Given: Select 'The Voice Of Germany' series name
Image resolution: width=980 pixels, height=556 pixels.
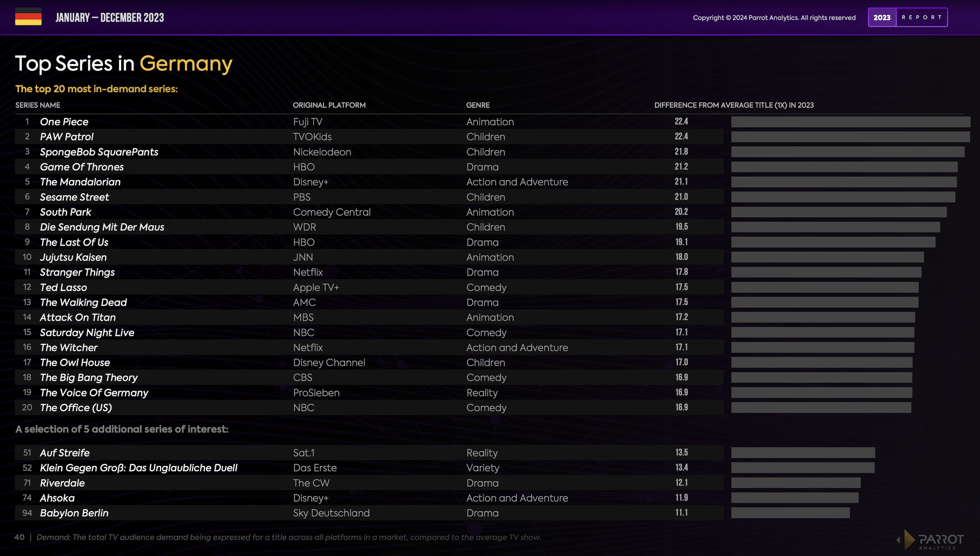Looking at the screenshot, I should coord(94,393).
